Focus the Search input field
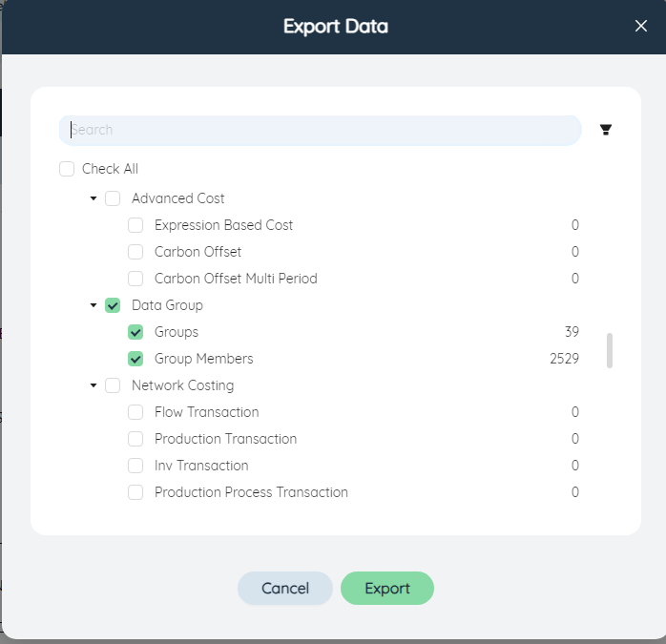The image size is (666, 644). (320, 130)
